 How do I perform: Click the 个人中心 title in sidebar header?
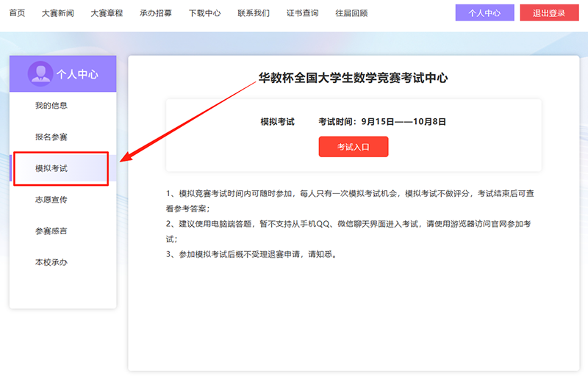[x=77, y=74]
